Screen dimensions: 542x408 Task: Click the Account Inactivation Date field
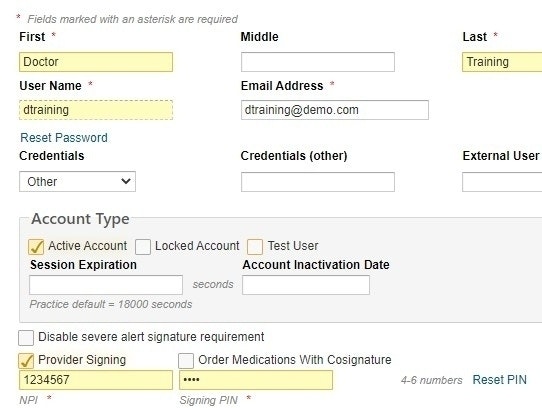coord(306,285)
